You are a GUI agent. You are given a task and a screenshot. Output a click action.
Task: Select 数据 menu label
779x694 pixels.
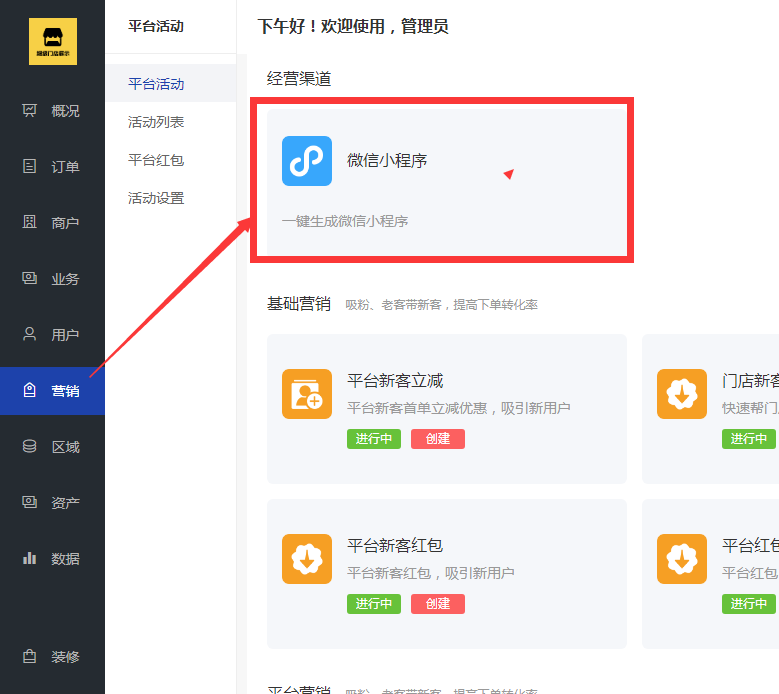[65, 559]
